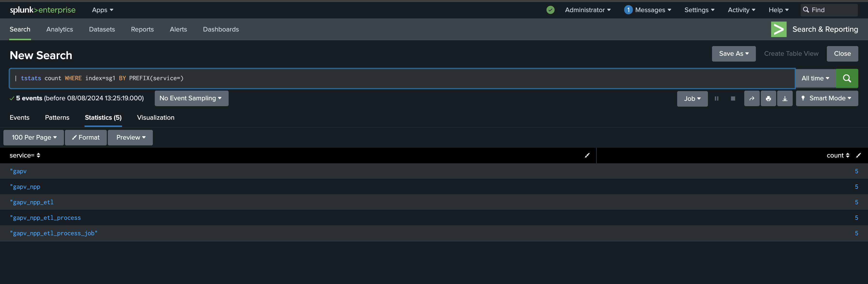Open the Dashboards nav item
Image resolution: width=868 pixels, height=284 pixels.
click(x=221, y=29)
